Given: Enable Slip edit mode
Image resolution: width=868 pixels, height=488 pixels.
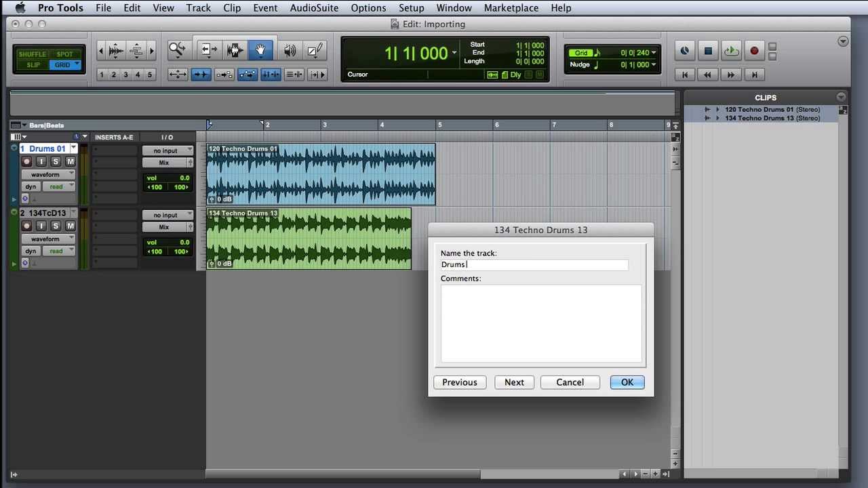Looking at the screenshot, I should click(33, 65).
